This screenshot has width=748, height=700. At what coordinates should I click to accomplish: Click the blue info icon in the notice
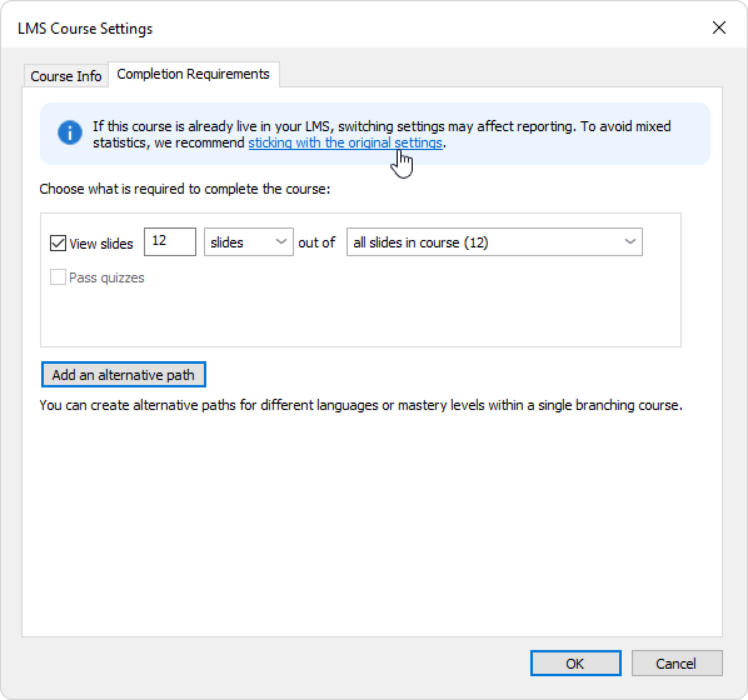[x=70, y=132]
